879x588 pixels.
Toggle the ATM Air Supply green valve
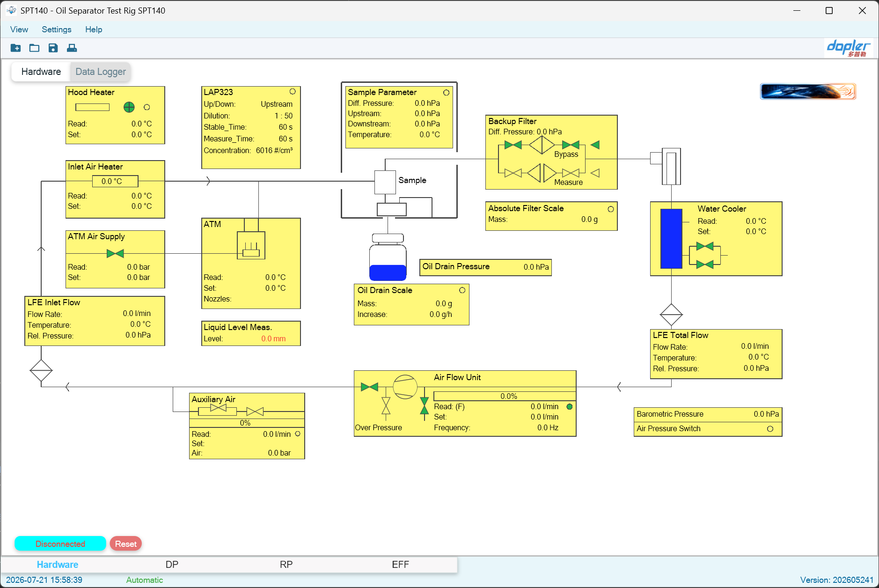pyautogui.click(x=115, y=253)
